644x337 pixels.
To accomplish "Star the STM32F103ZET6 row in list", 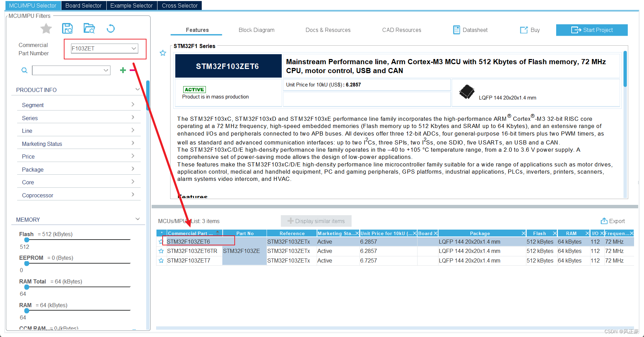I will tap(161, 242).
